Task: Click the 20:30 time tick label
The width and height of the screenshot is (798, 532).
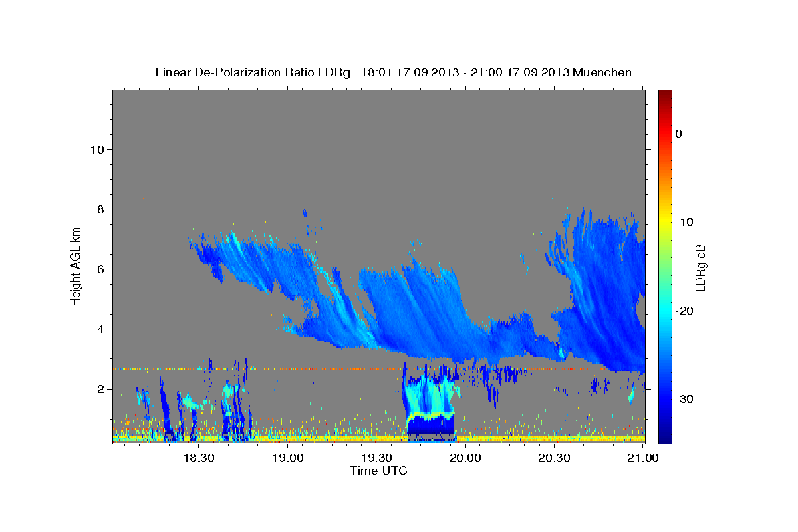Action: point(554,458)
